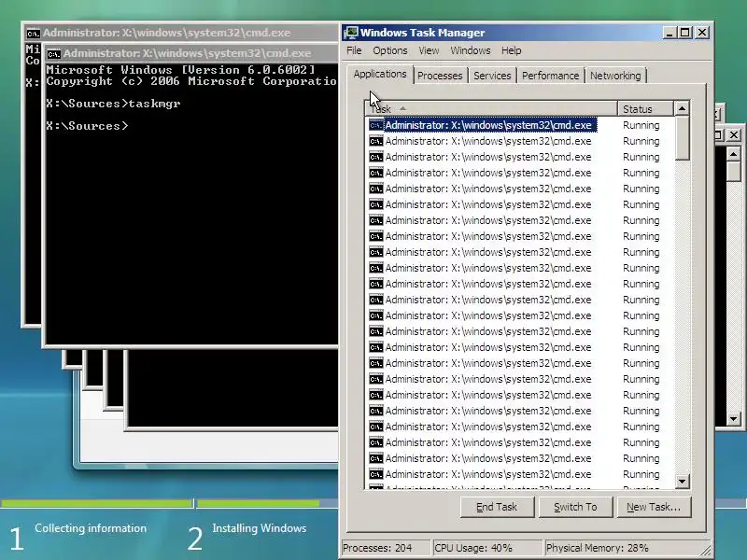The height and width of the screenshot is (560, 747).
Task: Open the Help menu
Action: pyautogui.click(x=511, y=50)
